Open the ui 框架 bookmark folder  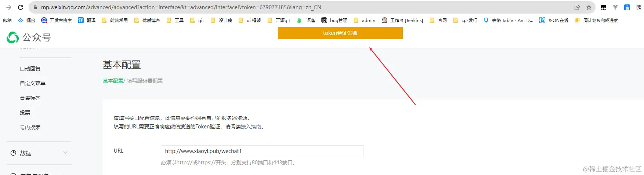click(249, 21)
